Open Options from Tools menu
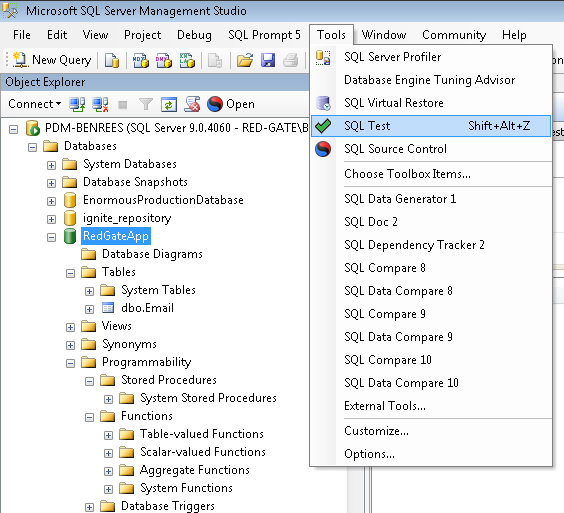This screenshot has height=513, width=564. pos(431,454)
